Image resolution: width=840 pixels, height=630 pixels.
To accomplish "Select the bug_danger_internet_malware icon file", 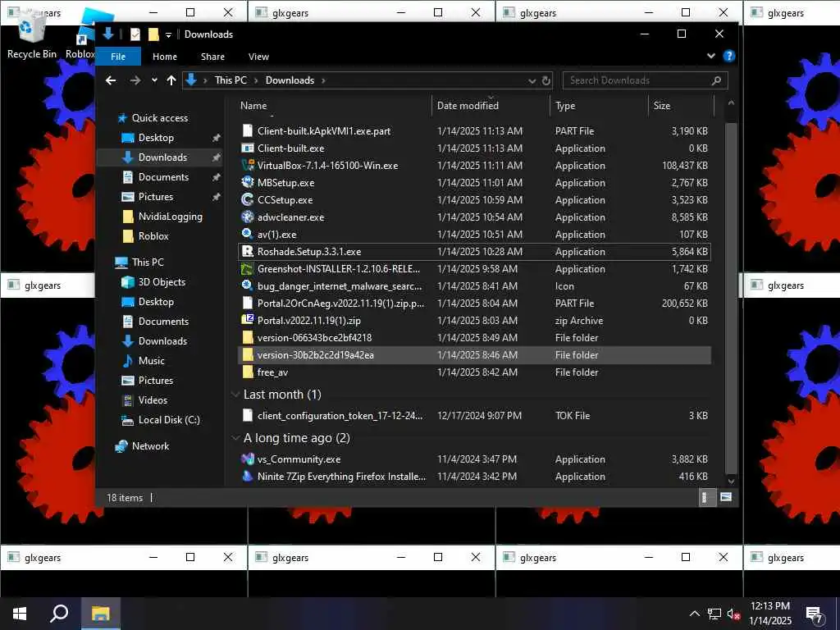I will tap(247, 285).
